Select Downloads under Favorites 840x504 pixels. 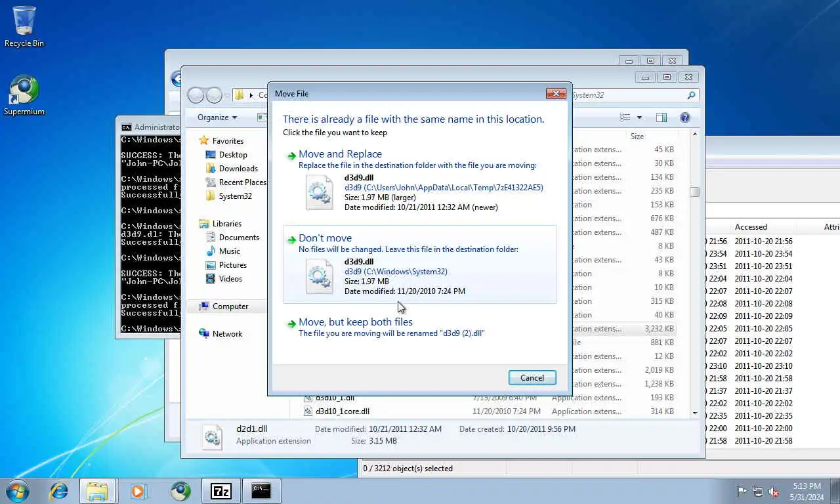pos(238,168)
